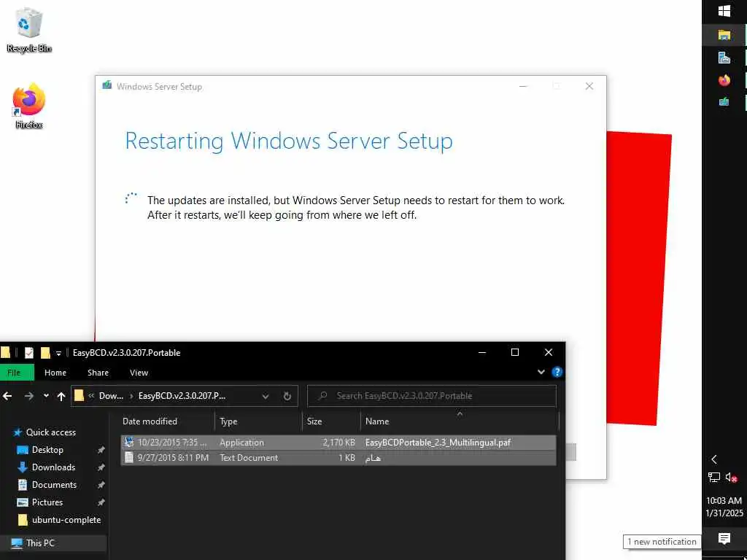Switch to Firefox in the taskbar

click(x=724, y=80)
